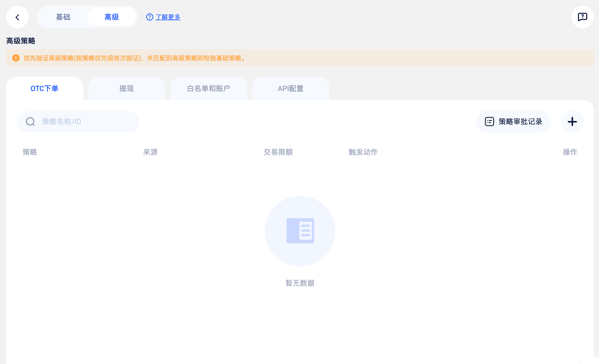Viewport: 599px width, 364px height.
Task: Select the OTC下单 tab
Action: tap(44, 88)
